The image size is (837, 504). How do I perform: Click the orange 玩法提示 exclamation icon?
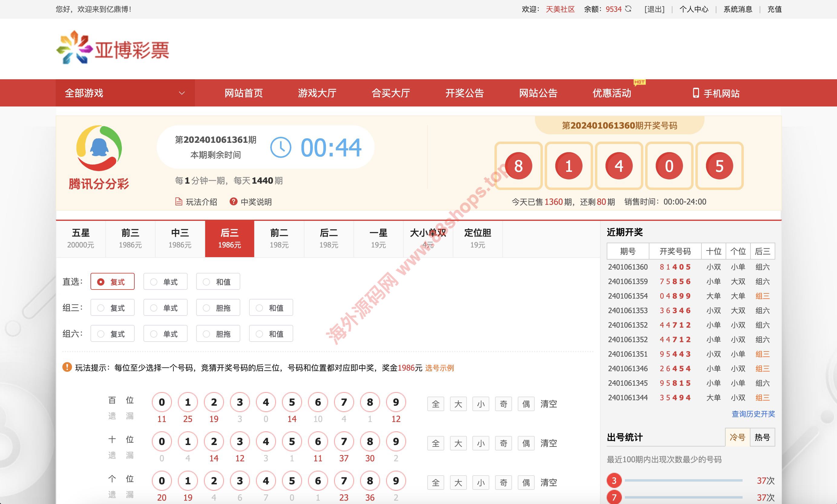(67, 367)
